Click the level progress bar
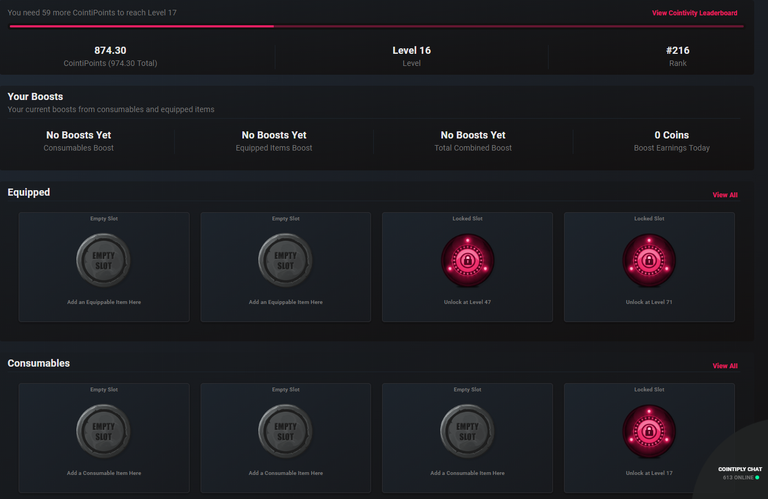This screenshot has width=768, height=499. tap(375, 27)
